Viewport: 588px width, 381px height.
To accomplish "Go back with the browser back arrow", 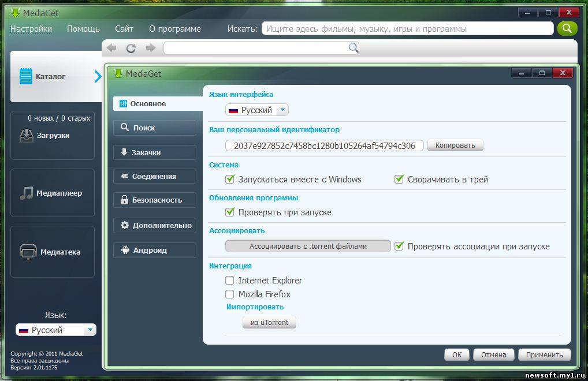I will point(111,48).
